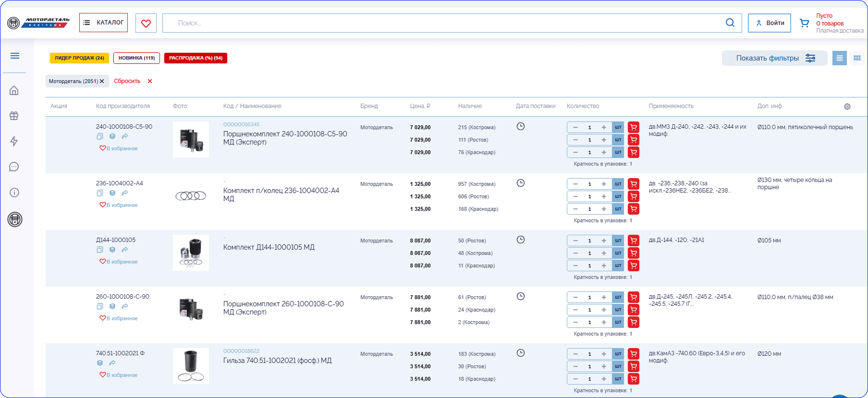This screenshot has height=398, width=868.
Task: Click Сбросить to reset filters
Action: 127,81
